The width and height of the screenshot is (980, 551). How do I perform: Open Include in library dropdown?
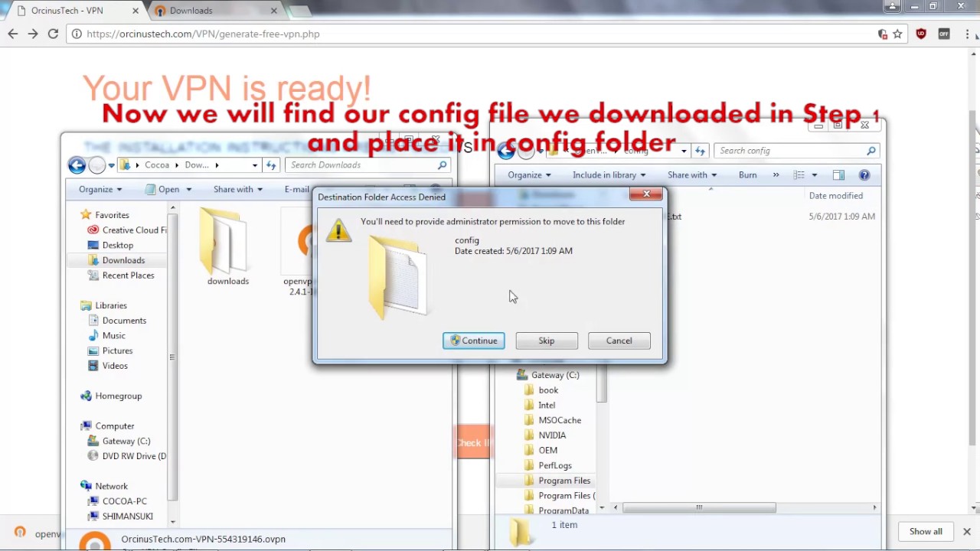[x=609, y=174]
